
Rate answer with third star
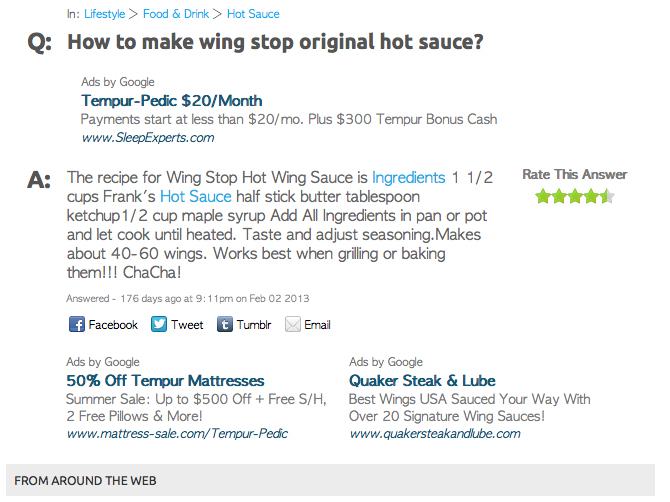pyautogui.click(x=575, y=196)
